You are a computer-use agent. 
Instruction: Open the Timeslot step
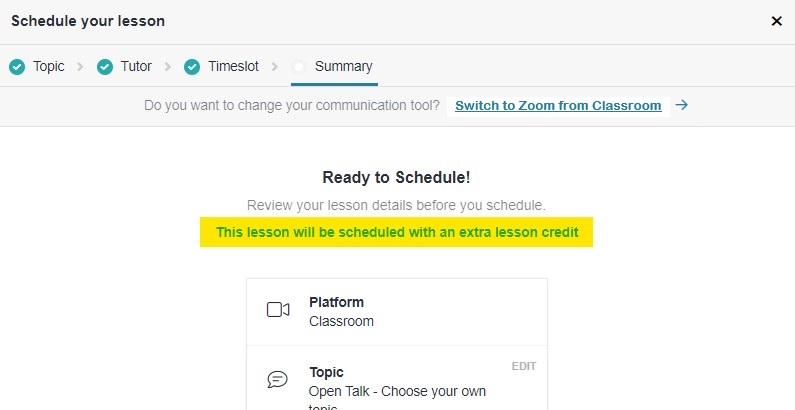[x=233, y=67]
